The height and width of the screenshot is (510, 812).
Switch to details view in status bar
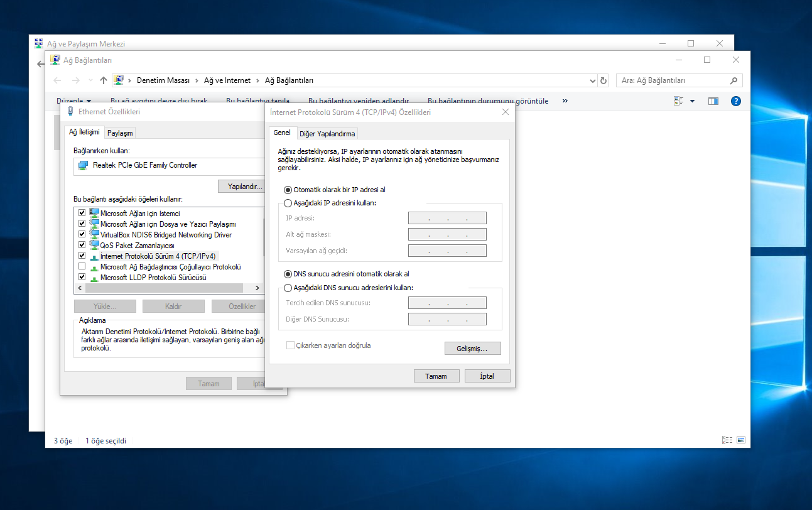727,440
